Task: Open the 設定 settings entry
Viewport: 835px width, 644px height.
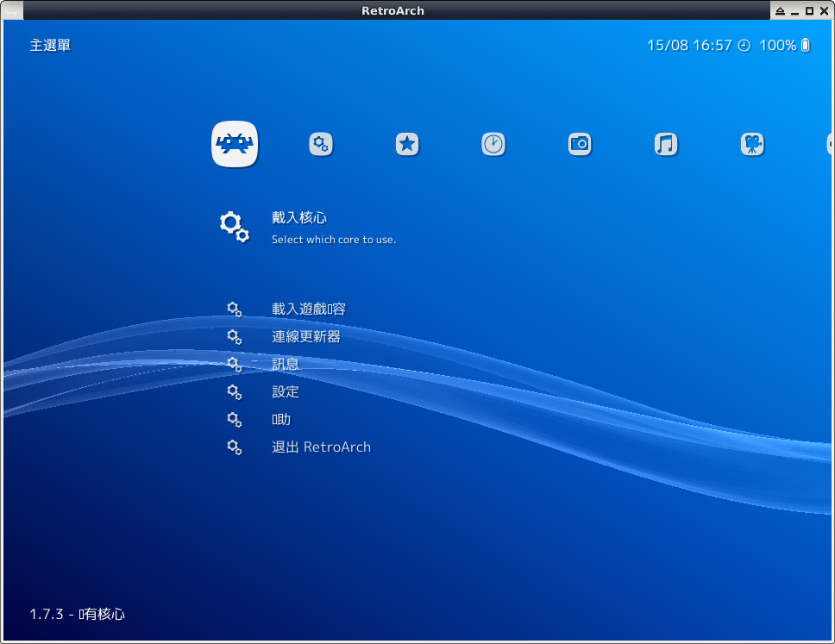Action: 286,392
